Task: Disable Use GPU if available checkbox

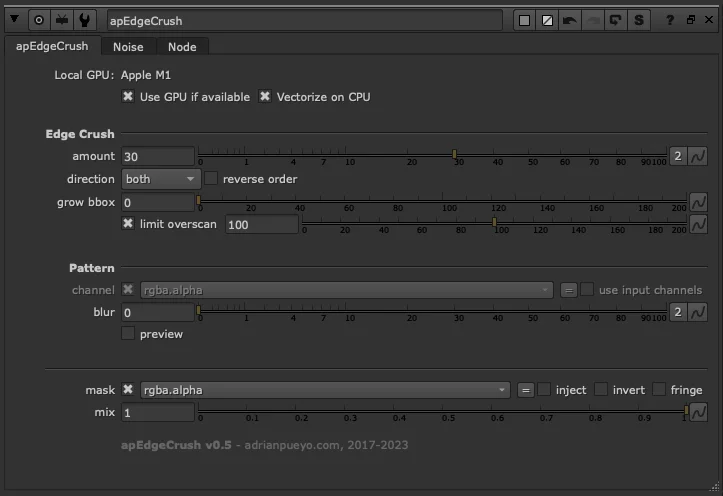Action: 128,96
